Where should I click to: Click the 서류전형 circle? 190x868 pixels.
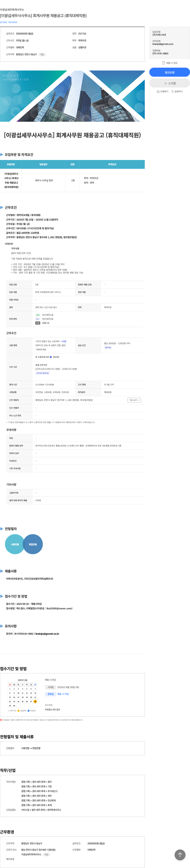(x=15, y=544)
